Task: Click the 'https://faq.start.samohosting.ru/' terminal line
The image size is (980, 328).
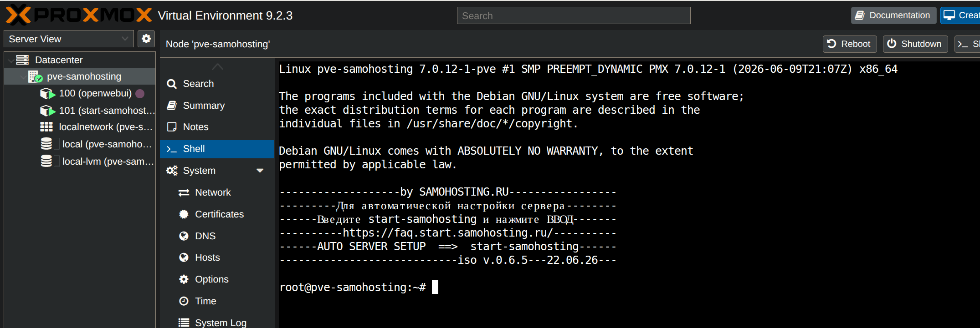Action: pyautogui.click(x=447, y=233)
